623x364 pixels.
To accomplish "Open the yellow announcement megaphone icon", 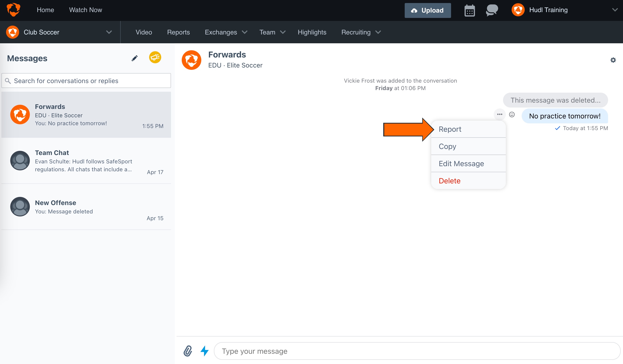I will (x=155, y=57).
